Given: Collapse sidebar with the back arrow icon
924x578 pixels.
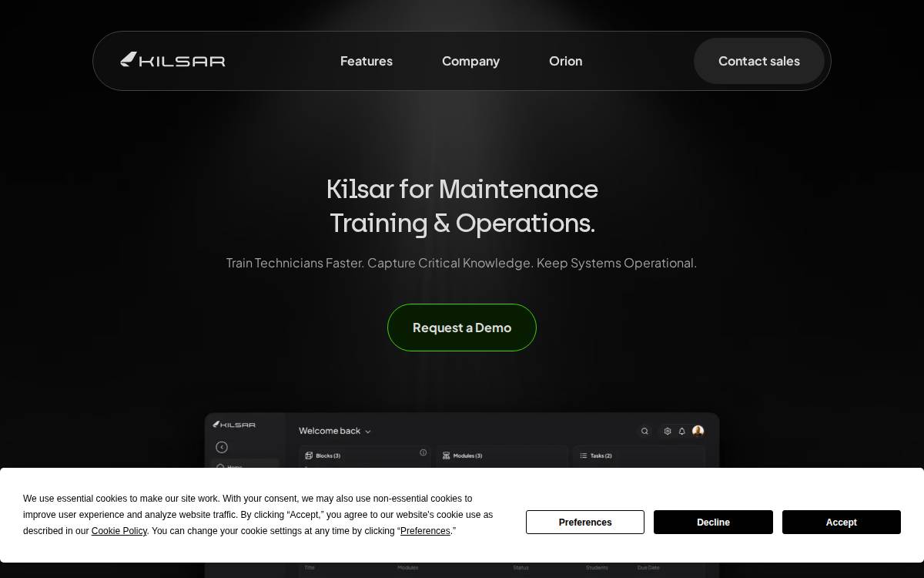Looking at the screenshot, I should click(x=222, y=447).
